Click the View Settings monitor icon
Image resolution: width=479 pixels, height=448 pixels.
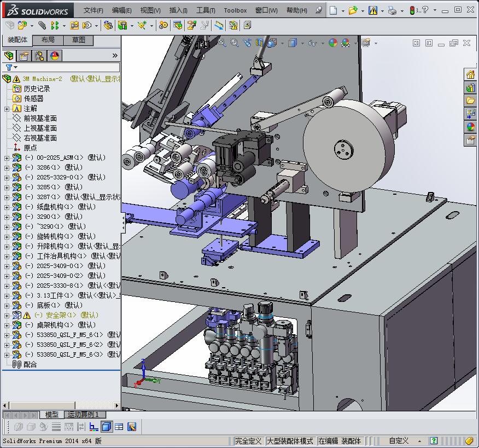point(366,43)
